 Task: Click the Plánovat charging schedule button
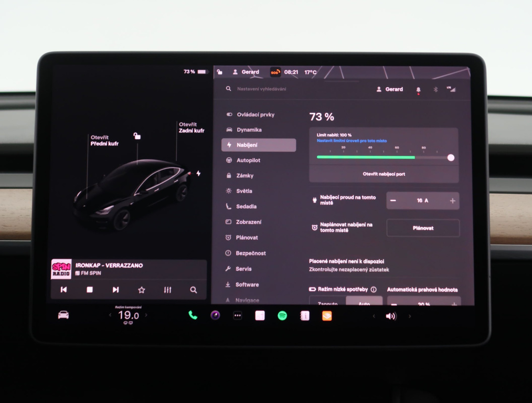coord(423,228)
